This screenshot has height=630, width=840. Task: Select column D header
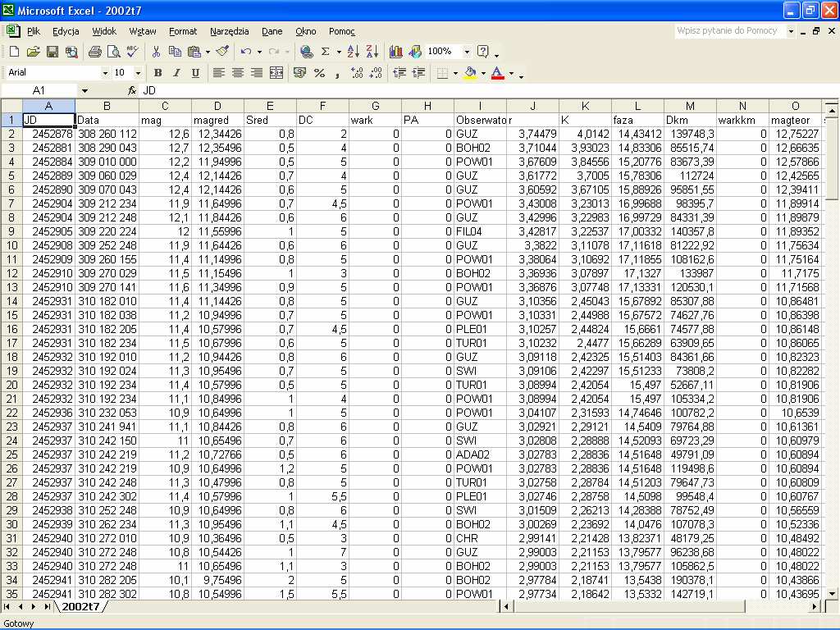click(x=217, y=106)
